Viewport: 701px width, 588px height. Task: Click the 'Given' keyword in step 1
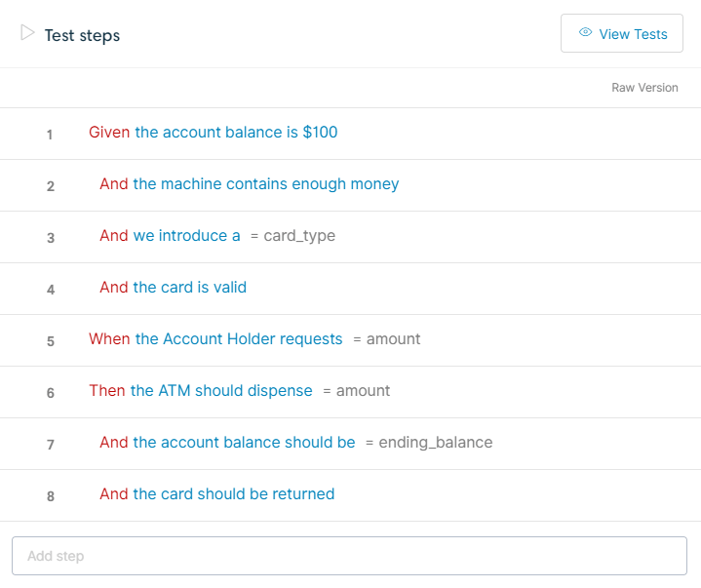coord(109,132)
